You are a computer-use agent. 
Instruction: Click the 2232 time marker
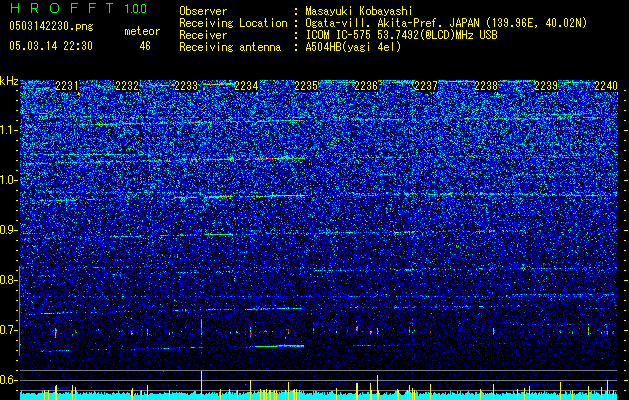[127, 86]
